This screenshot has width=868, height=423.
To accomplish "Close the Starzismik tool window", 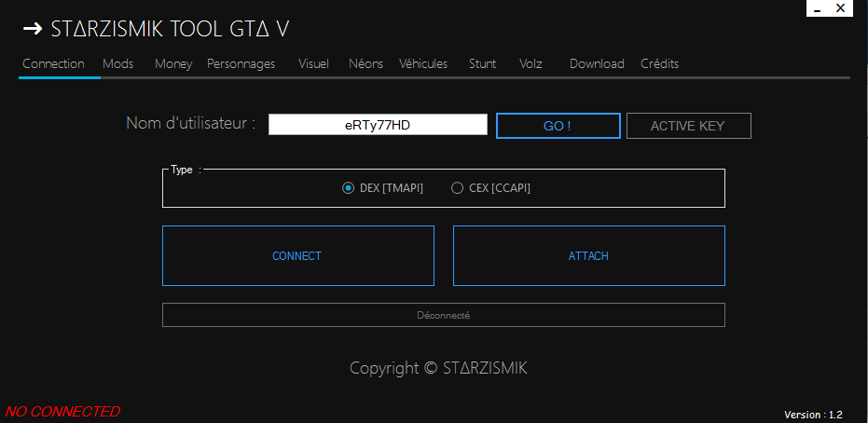I will (x=840, y=8).
